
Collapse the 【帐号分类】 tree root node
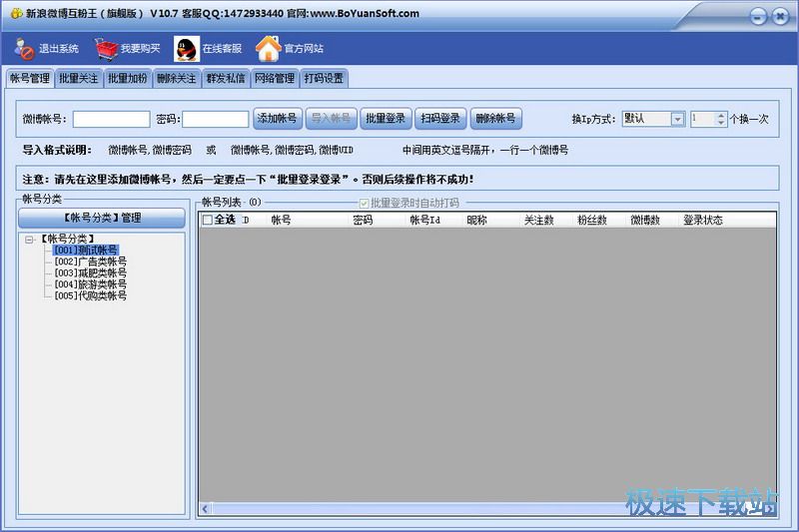pyautogui.click(x=30, y=240)
